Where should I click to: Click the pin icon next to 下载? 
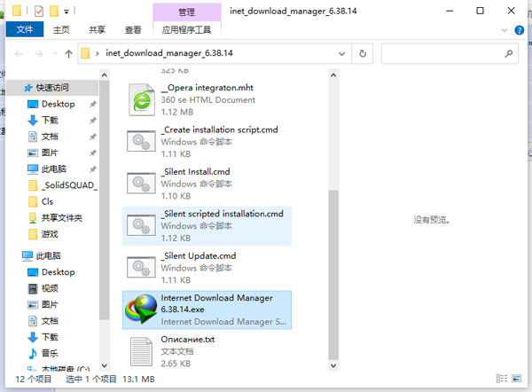click(93, 121)
